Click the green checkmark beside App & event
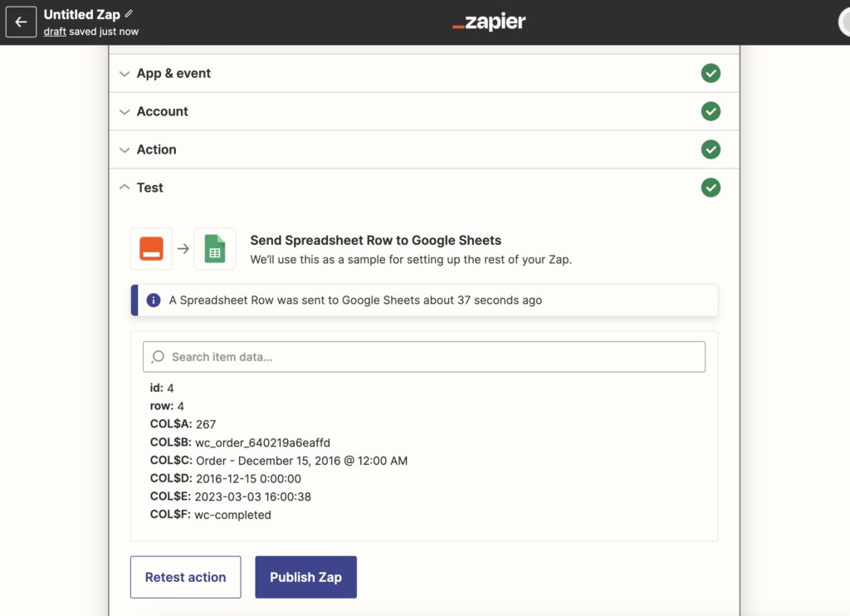 tap(711, 73)
